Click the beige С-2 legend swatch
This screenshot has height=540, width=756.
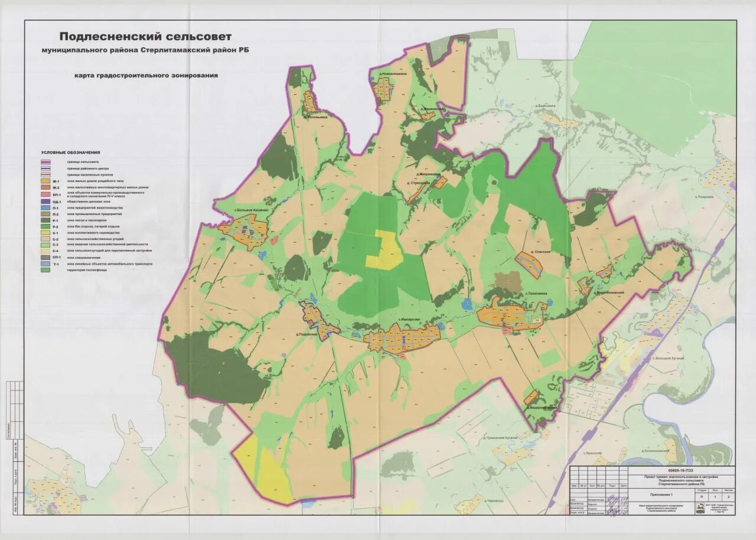click(x=45, y=239)
